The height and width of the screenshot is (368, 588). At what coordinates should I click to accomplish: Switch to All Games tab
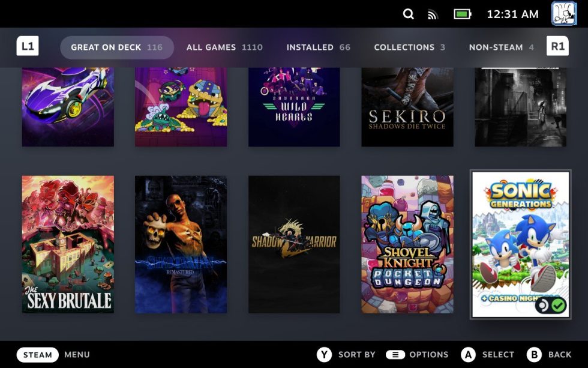[x=224, y=47]
